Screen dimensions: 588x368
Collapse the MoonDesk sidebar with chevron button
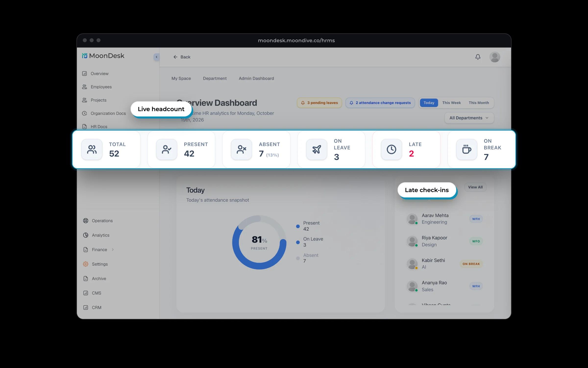pos(156,57)
